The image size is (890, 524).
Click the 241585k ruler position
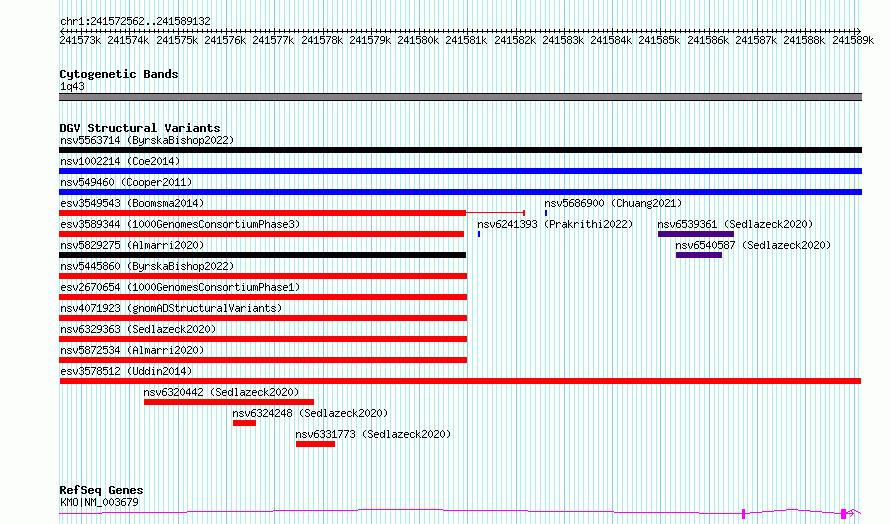(x=659, y=40)
